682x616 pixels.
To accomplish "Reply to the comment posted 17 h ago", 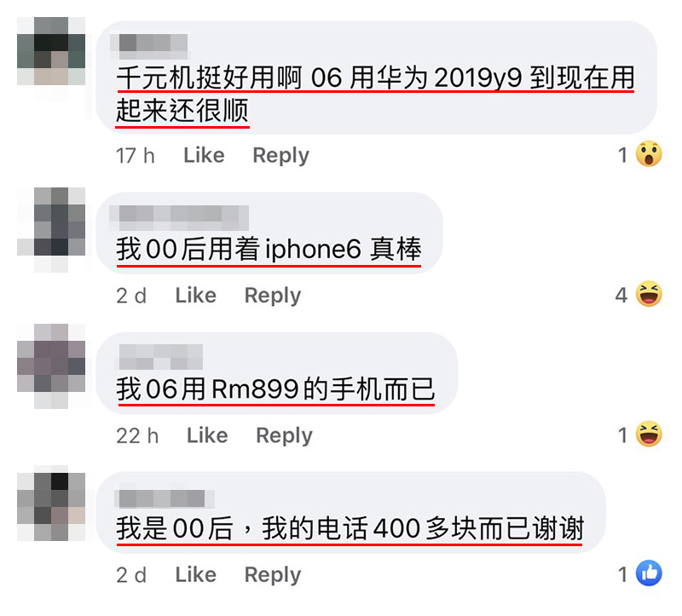I will [x=281, y=156].
